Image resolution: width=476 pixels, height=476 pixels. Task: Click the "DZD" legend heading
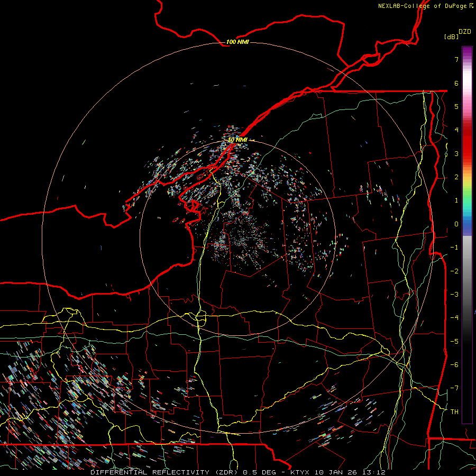point(465,32)
